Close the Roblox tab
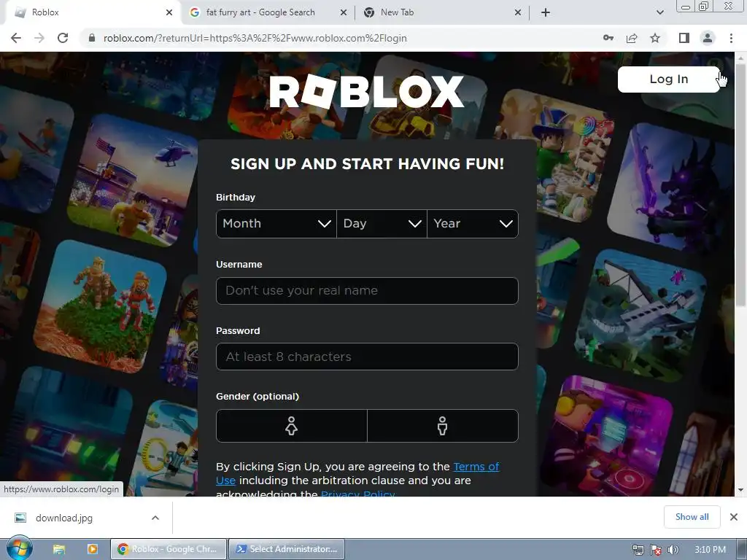747x560 pixels. pos(169,12)
